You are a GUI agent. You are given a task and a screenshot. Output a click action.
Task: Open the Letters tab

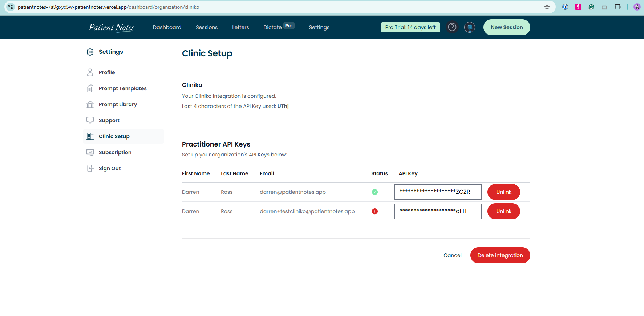coord(240,27)
